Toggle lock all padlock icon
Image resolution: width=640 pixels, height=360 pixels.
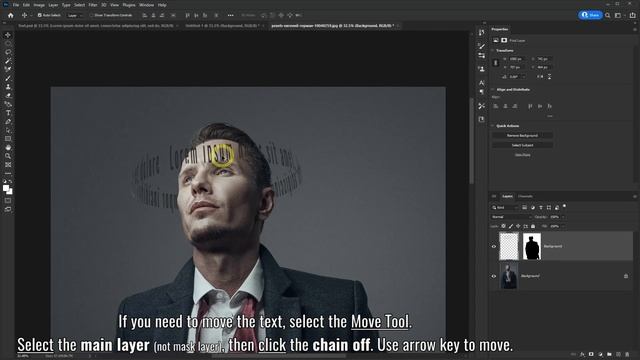pyautogui.click(x=533, y=226)
